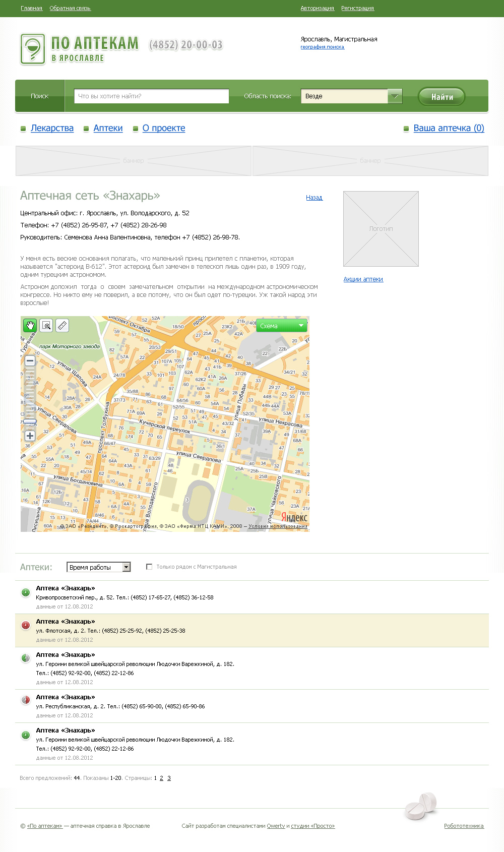Viewport: 504px width, 852px height.
Task: Expand the 'Схема' map type dropdown
Action: click(282, 326)
